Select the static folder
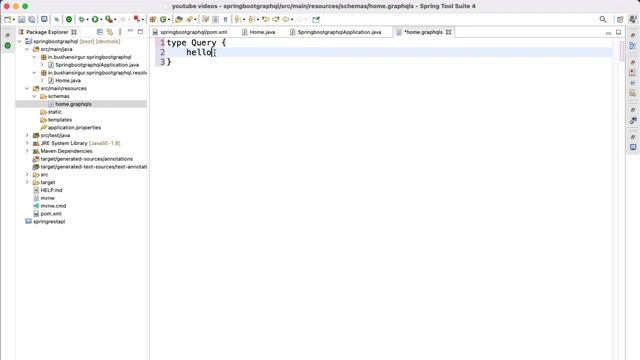 point(55,112)
